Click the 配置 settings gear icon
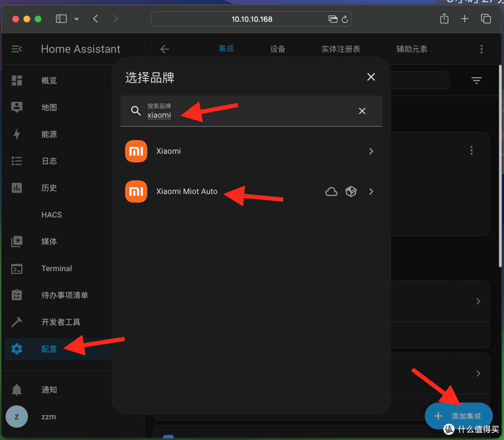 pos(17,349)
